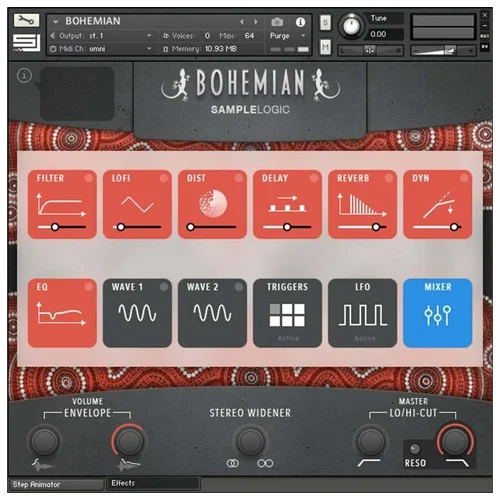Open the Triggers grid icon
Screen dimensions: 500x500
pyautogui.click(x=287, y=315)
